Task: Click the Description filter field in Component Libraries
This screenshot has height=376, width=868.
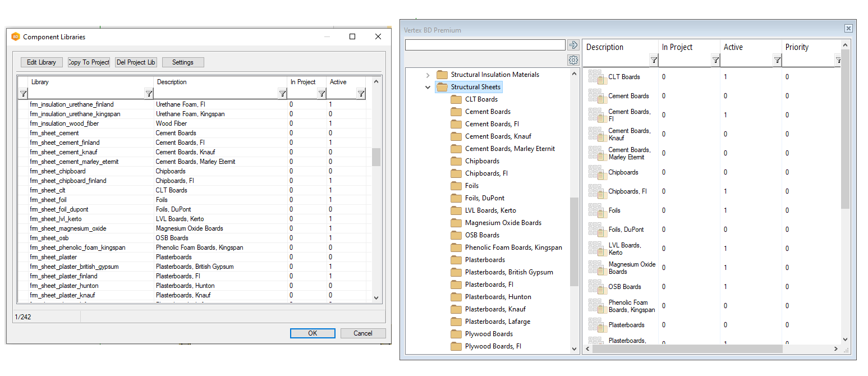Action: 217,94
